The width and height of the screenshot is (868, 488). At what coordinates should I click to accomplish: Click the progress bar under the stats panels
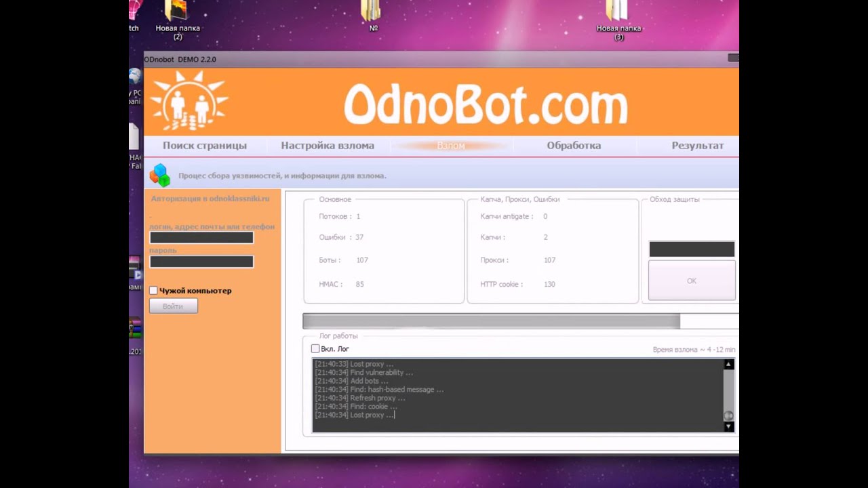click(x=520, y=321)
